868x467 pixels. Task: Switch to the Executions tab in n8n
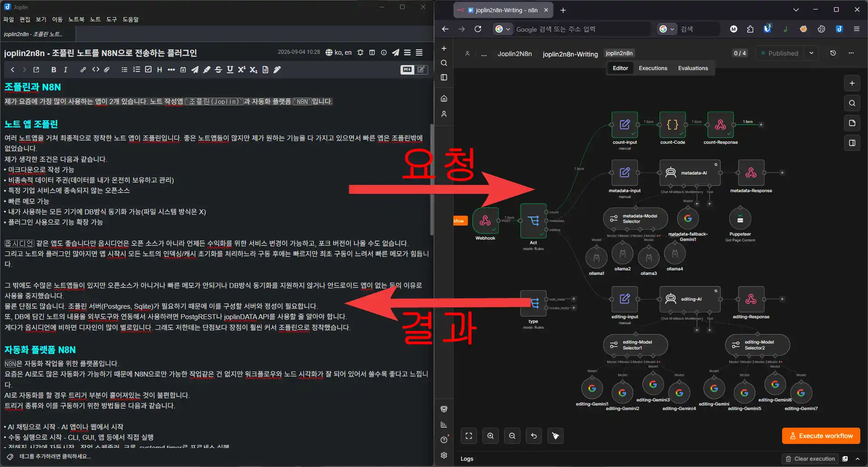[653, 68]
